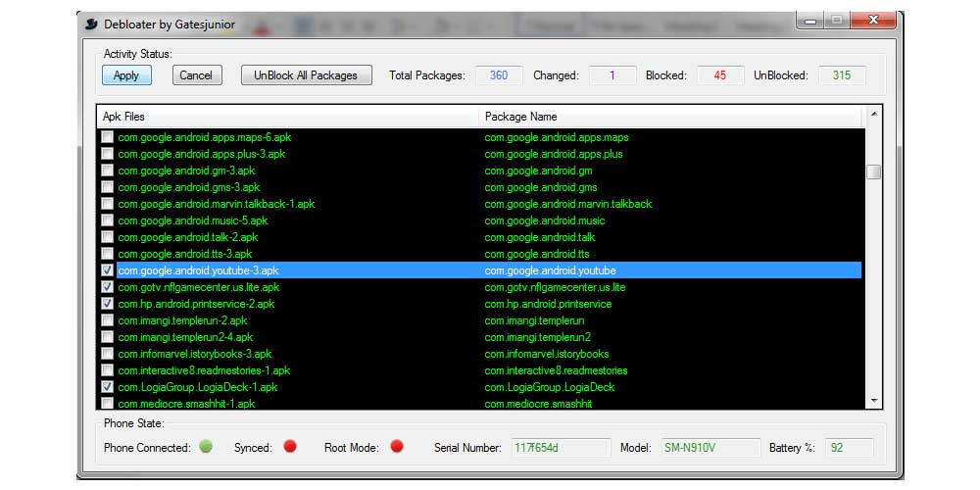
Task: Minimize the Debloater window
Action: (x=810, y=21)
